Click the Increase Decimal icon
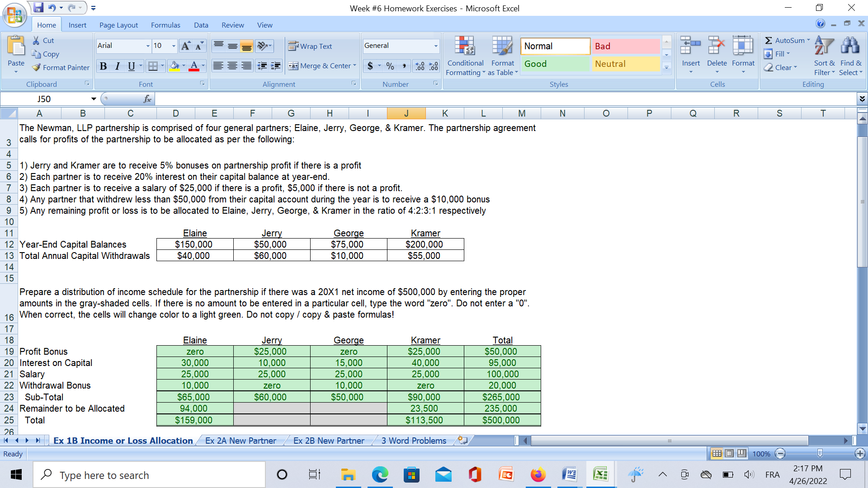This screenshot has width=868, height=488. [419, 66]
